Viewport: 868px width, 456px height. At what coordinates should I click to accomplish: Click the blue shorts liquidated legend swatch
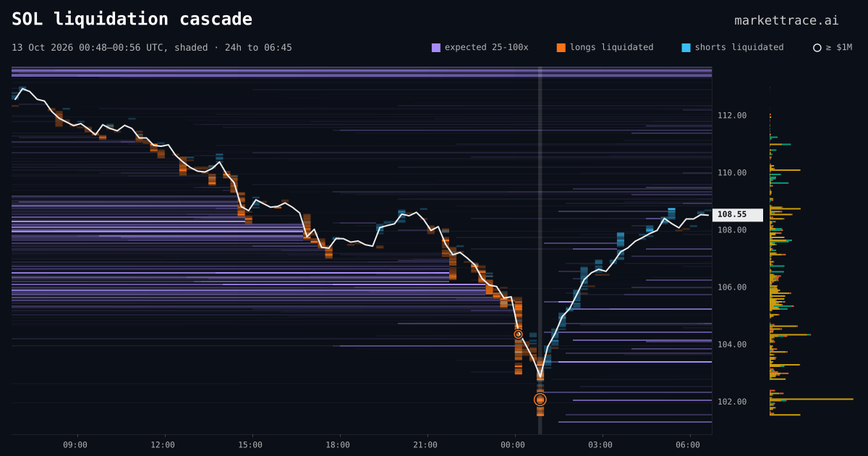point(686,48)
